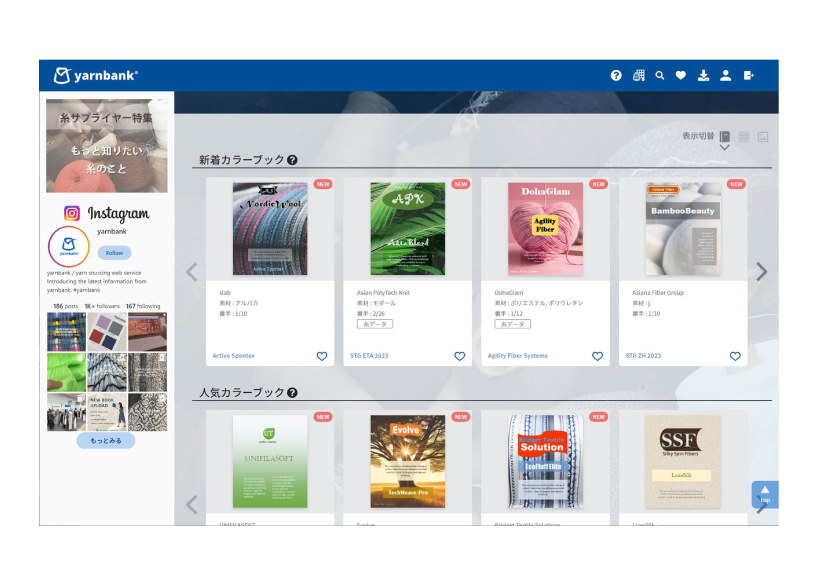
Task: Click the logout icon in header
Action: [749, 75]
